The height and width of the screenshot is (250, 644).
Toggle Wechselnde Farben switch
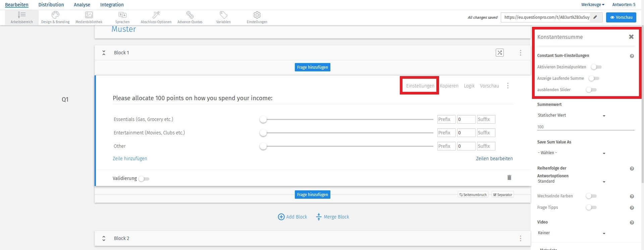click(x=591, y=196)
